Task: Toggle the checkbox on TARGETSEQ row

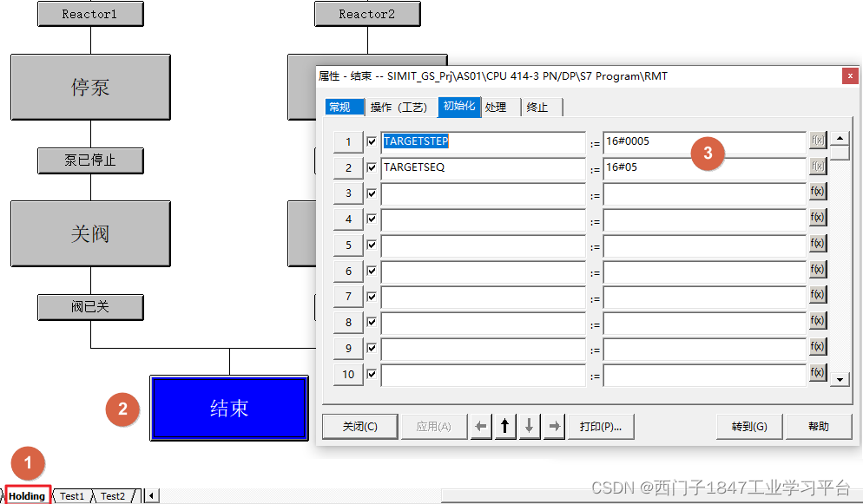Action: pyautogui.click(x=371, y=167)
